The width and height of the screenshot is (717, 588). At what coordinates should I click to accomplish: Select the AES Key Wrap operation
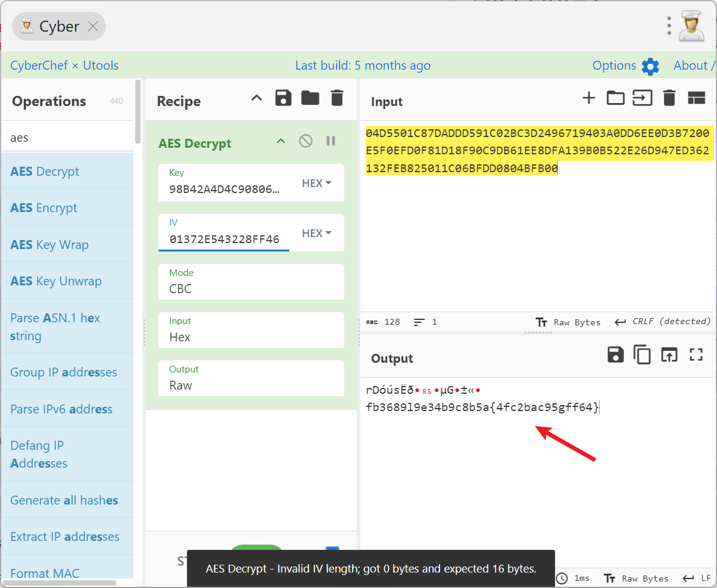click(x=67, y=245)
